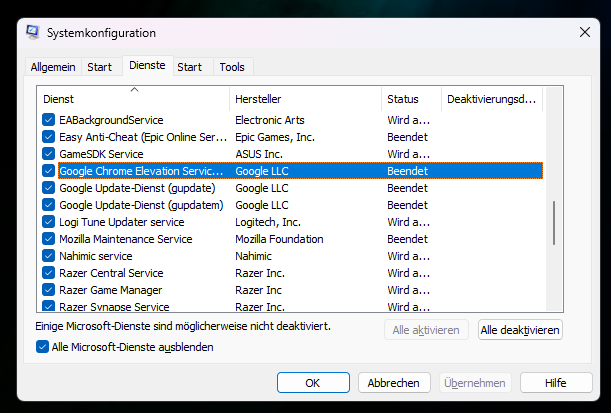Uncheck the GameSDK Service checkbox
Image resolution: width=611 pixels, height=413 pixels.
[x=49, y=154]
